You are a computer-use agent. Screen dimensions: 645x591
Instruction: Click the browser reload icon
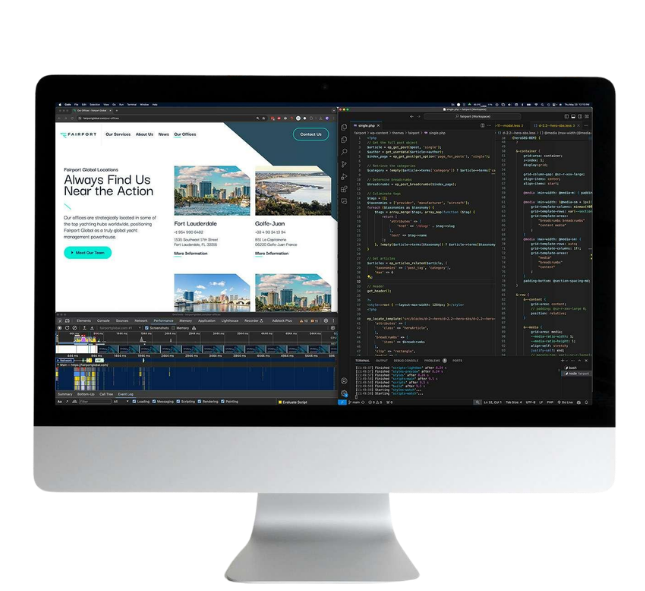pyautogui.click(x=72, y=118)
